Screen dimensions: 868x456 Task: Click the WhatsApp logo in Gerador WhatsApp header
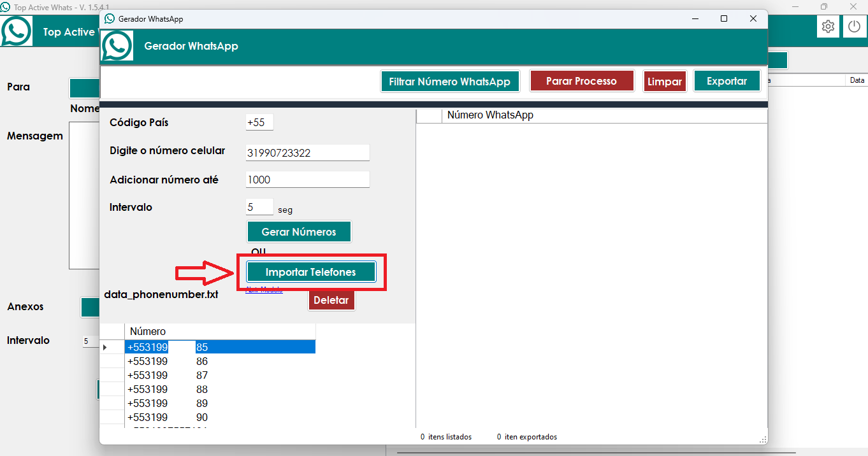(x=117, y=46)
